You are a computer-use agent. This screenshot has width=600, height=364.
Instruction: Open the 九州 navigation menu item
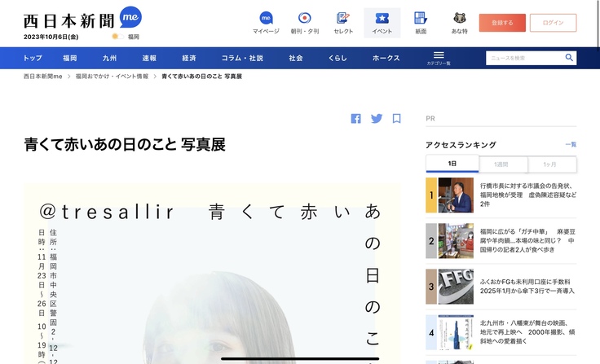[x=109, y=59]
